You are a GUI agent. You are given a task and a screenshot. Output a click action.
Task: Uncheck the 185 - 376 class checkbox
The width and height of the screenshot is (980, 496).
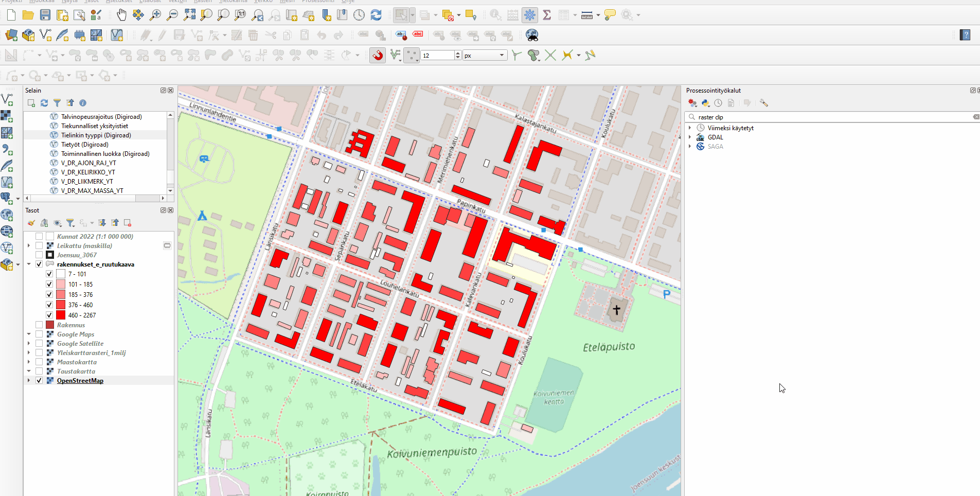click(x=49, y=295)
